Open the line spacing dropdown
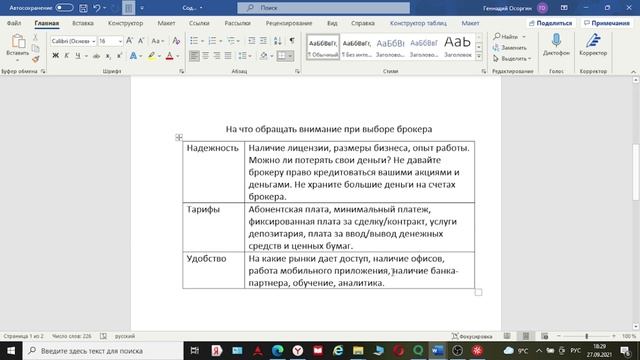 click(245, 56)
